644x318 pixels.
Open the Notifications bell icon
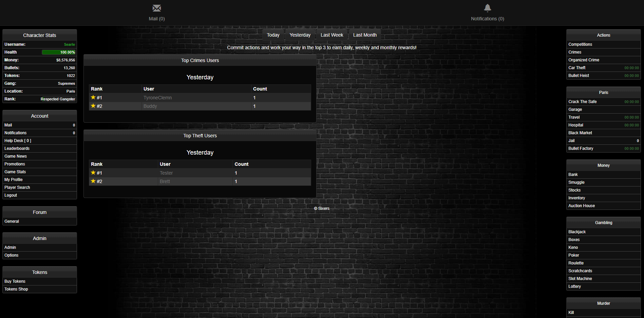click(x=487, y=8)
